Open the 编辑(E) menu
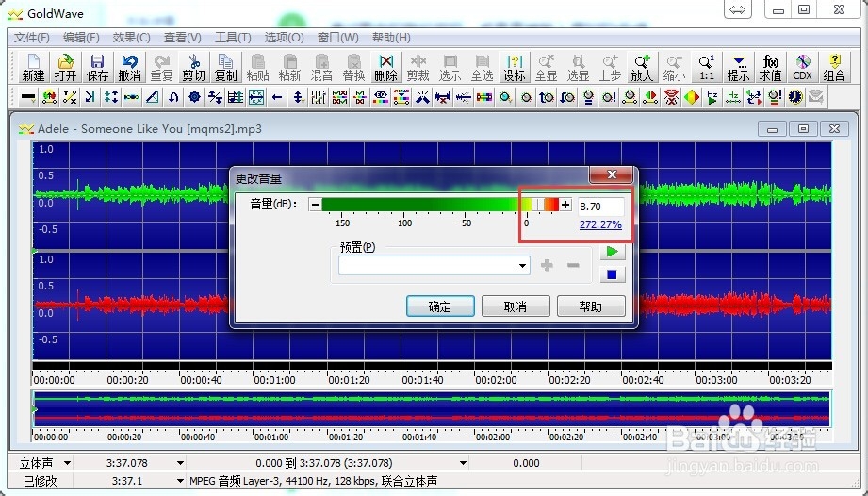Viewport: 868px width, 496px height. (81, 38)
